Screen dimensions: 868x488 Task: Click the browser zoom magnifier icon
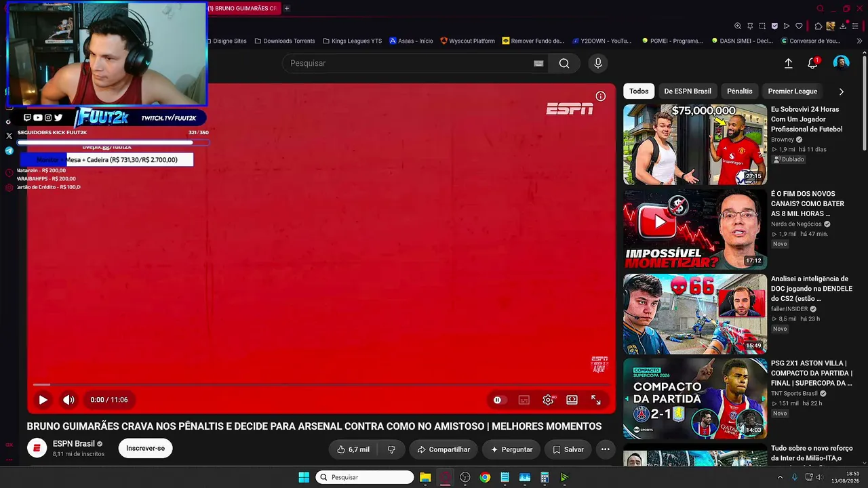[x=738, y=26]
